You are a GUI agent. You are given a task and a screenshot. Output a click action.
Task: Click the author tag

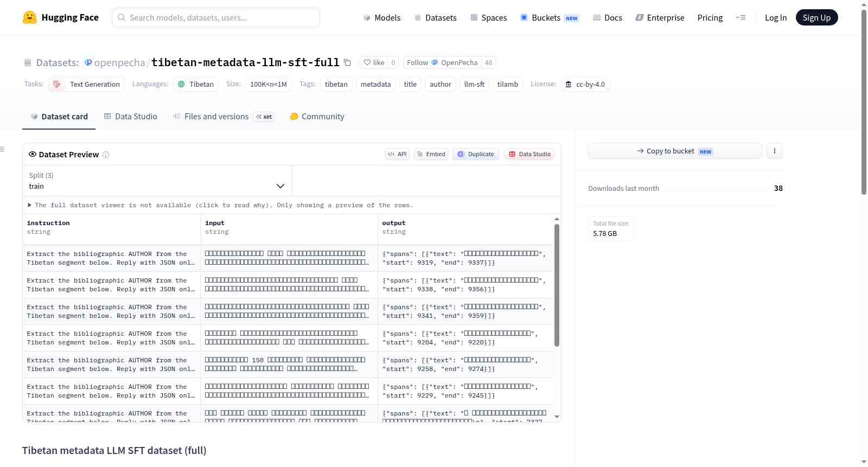pyautogui.click(x=441, y=84)
